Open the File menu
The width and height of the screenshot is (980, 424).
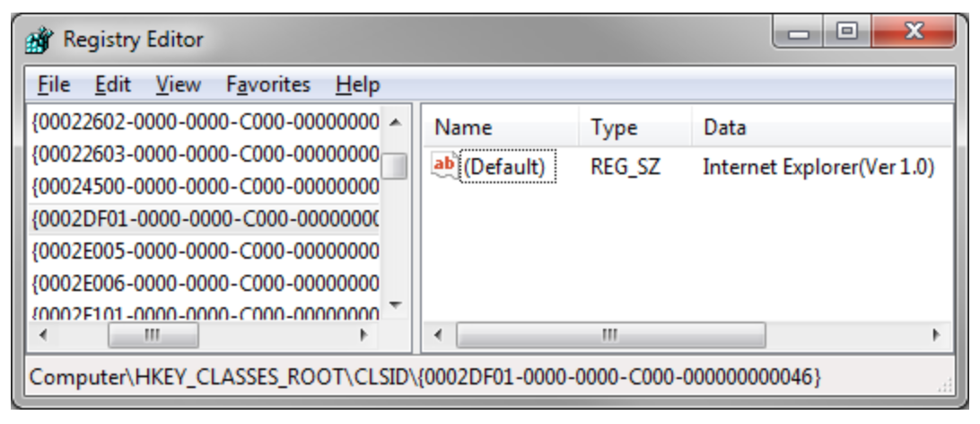pos(54,84)
